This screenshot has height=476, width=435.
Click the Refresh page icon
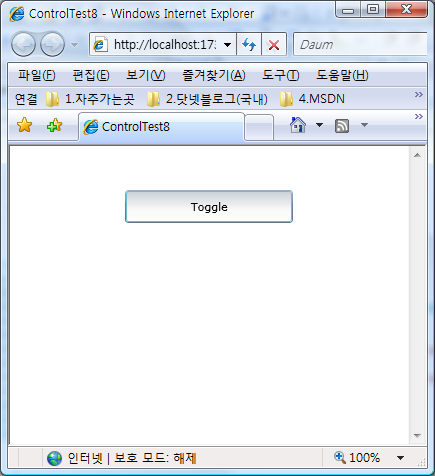249,44
